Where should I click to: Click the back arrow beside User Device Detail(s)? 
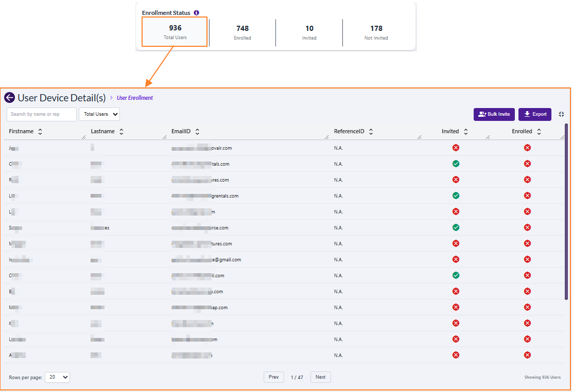(x=9, y=98)
